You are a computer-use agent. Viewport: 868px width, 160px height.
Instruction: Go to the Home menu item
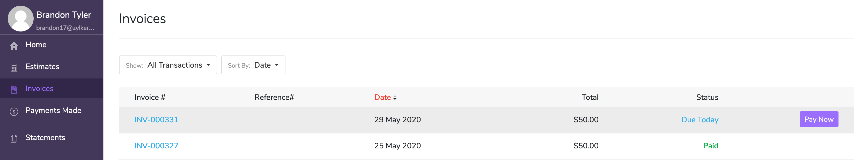[36, 45]
